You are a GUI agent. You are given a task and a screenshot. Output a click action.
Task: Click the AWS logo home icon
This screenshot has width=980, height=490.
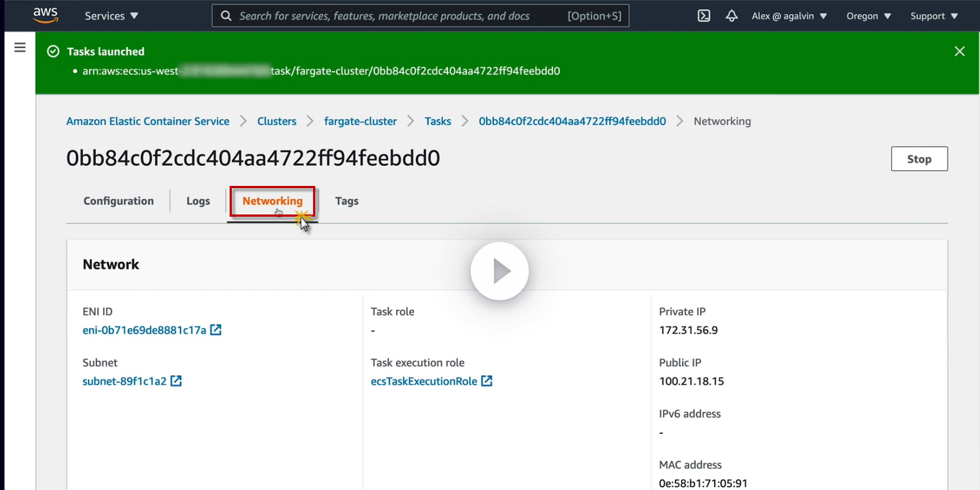[x=45, y=15]
